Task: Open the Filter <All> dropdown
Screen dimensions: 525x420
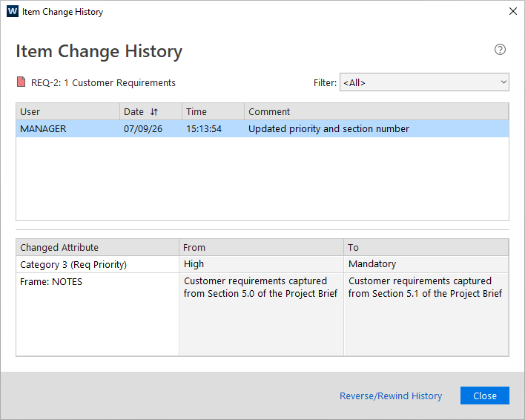Action: [424, 82]
